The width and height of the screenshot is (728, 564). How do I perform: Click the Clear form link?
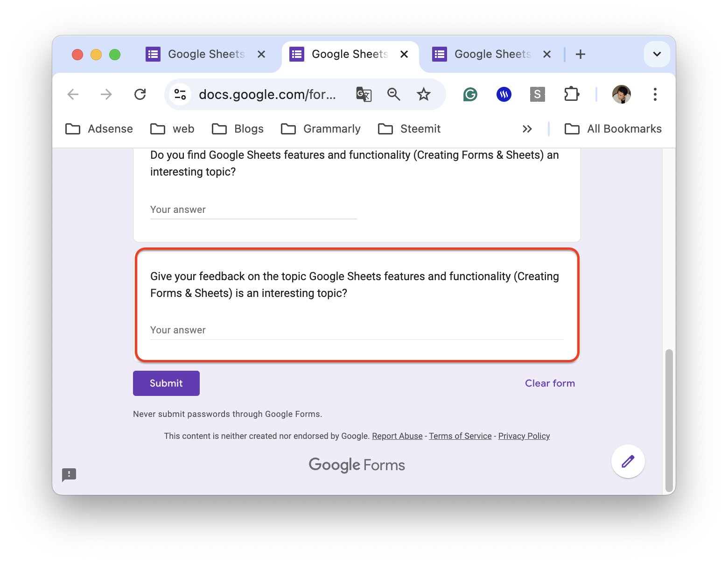click(550, 383)
